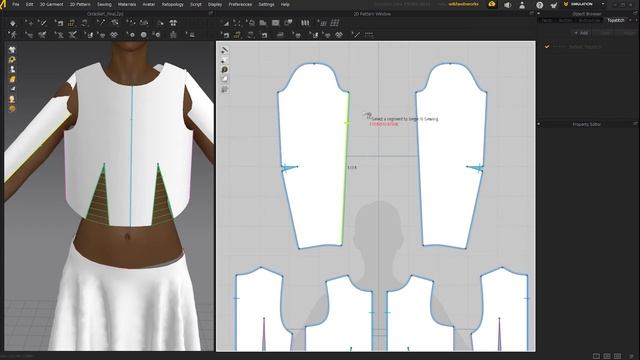Open the 3D Garment menu
This screenshot has width=640, height=360.
pos(51,4)
